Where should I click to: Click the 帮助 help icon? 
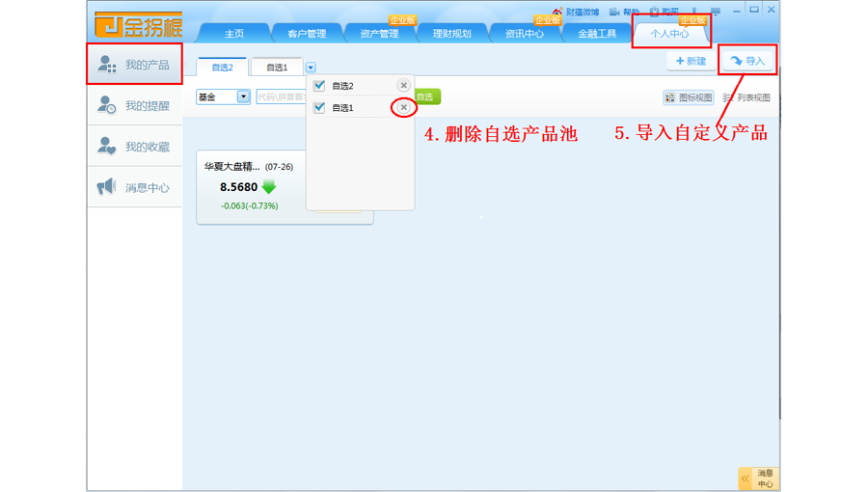click(623, 13)
